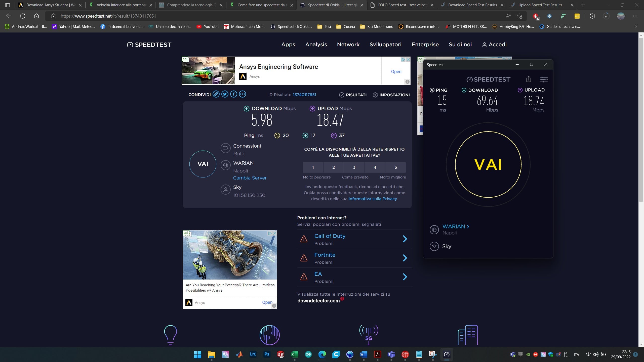The width and height of the screenshot is (644, 362).
Task: Select rating 2 in feedback scale
Action: click(334, 167)
